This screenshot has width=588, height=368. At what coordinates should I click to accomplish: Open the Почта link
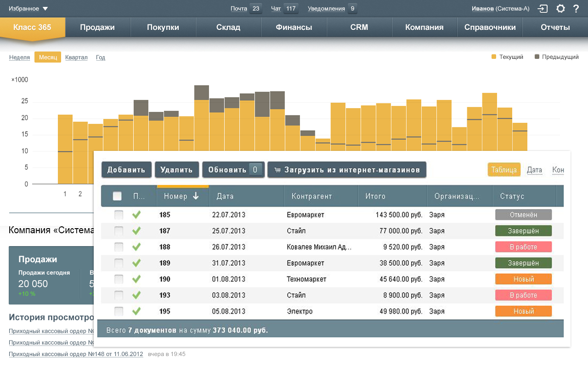[x=239, y=9]
